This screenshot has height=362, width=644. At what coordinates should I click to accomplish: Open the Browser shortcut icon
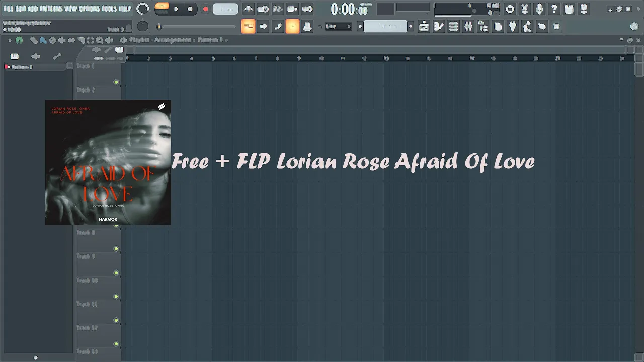[x=482, y=26]
